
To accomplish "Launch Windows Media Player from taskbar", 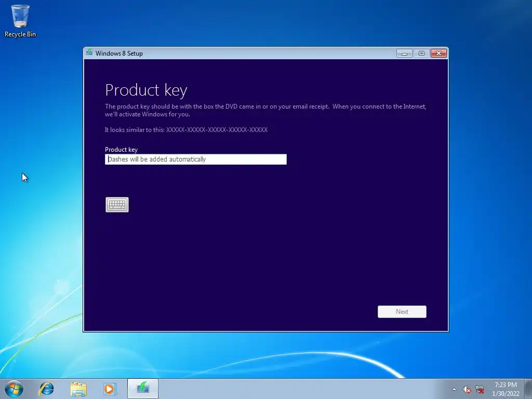I will click(x=110, y=389).
